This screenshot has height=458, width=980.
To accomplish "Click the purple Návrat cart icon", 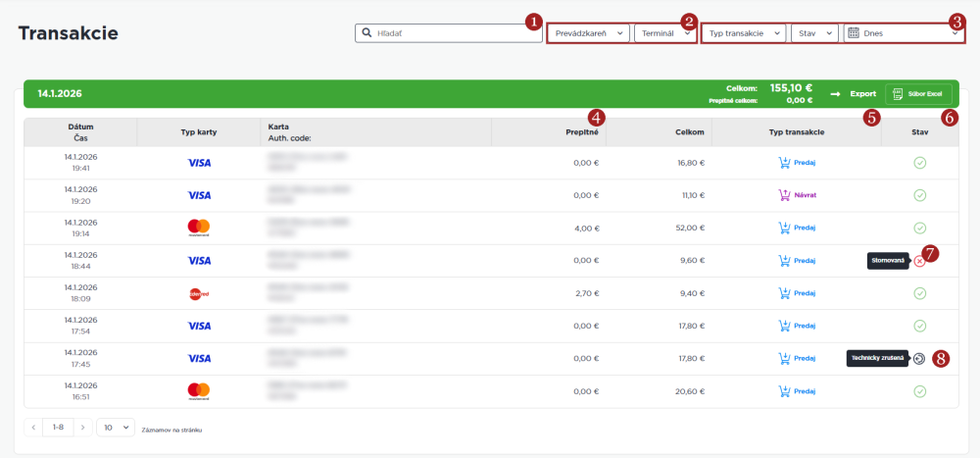I will [x=784, y=195].
